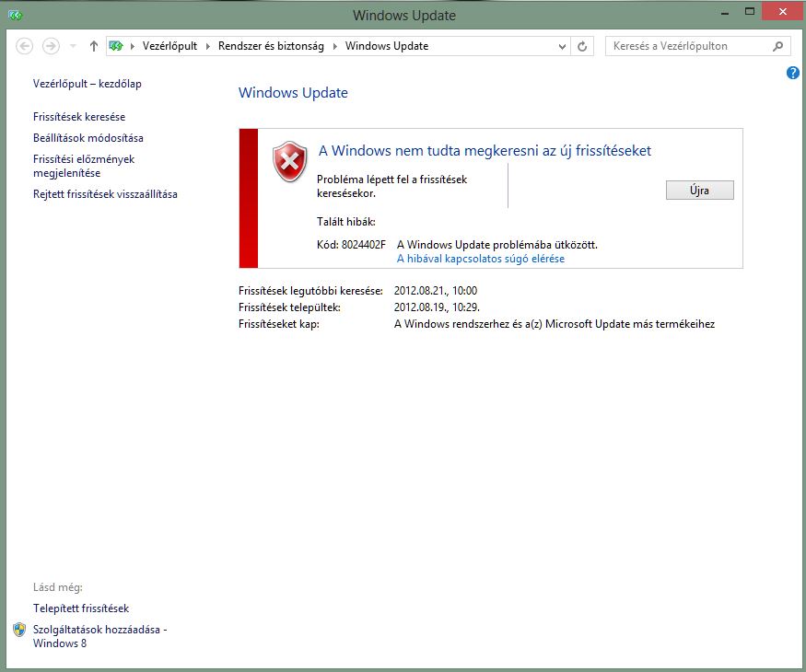Click date value 2012.08.21., 10:00
The image size is (806, 672).
point(436,291)
